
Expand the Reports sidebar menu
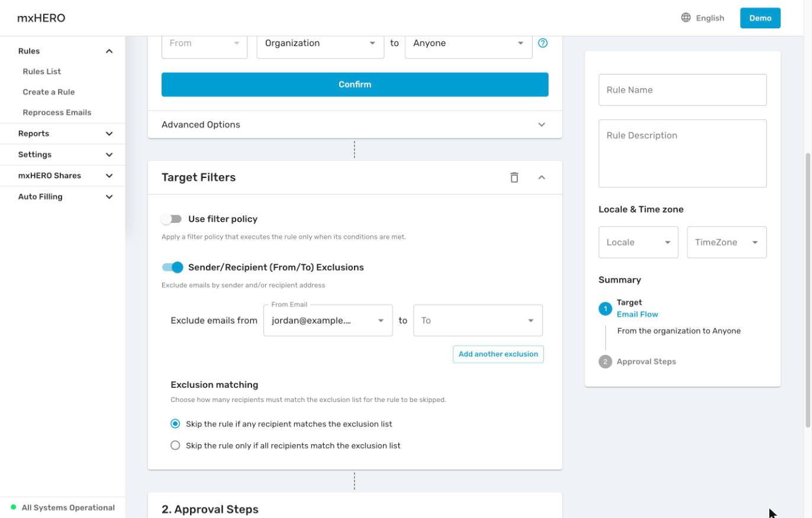coord(63,134)
